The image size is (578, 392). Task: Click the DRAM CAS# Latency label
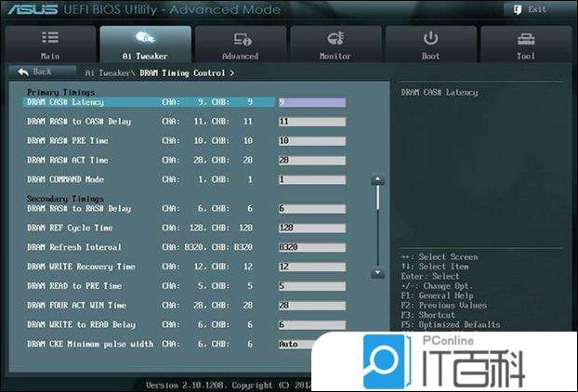tap(65, 102)
